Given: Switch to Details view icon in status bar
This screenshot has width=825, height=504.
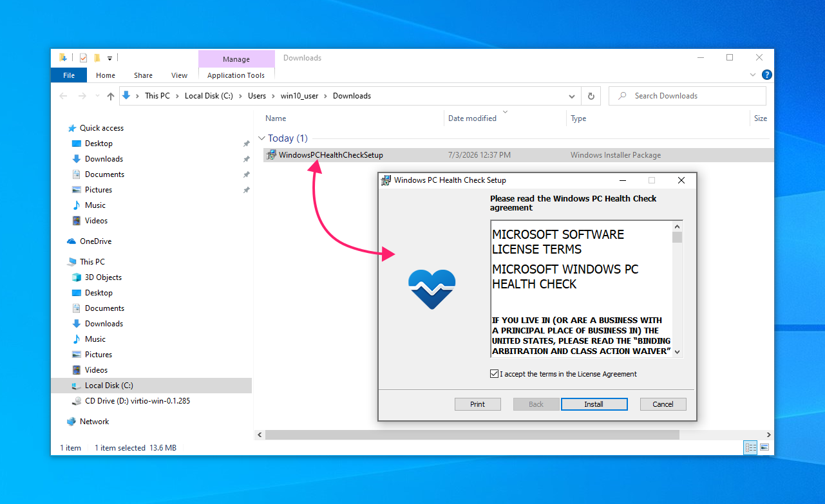Looking at the screenshot, I should tap(750, 447).
